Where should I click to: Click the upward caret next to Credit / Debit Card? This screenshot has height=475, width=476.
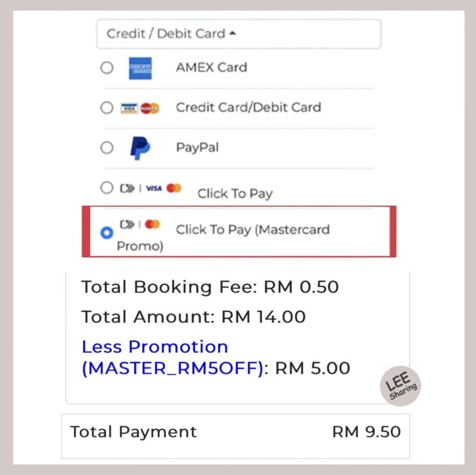[233, 33]
